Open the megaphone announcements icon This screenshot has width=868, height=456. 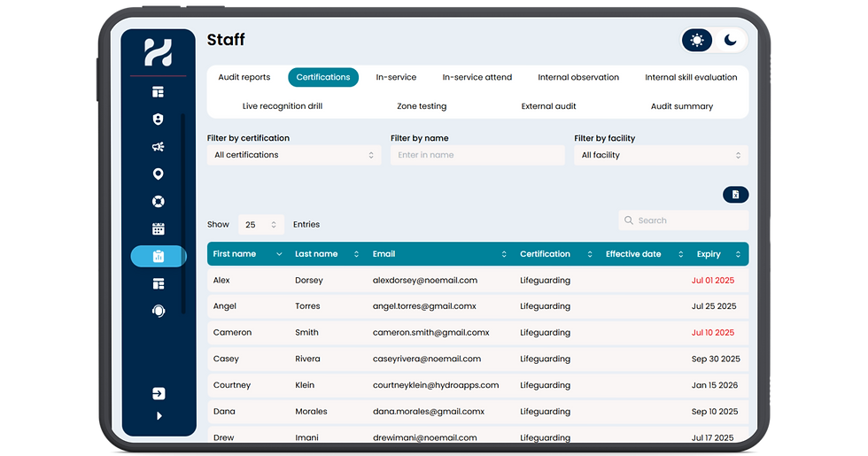(159, 147)
